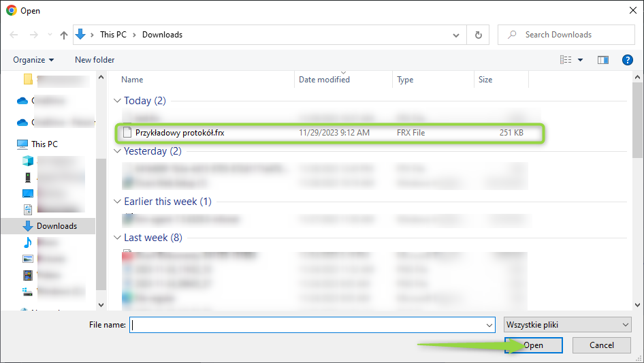The width and height of the screenshot is (644, 363).
Task: Click the change view layout icon
Action: pyautogui.click(x=566, y=60)
